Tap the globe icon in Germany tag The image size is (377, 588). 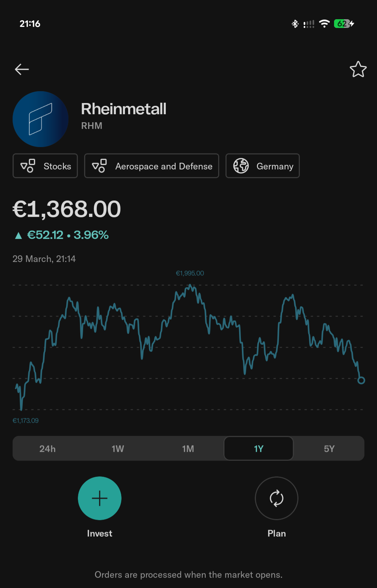point(241,166)
